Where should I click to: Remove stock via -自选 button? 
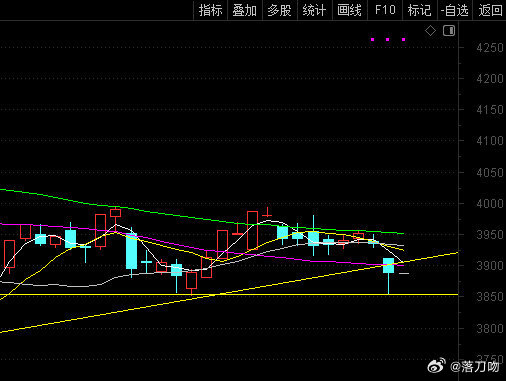coord(455,10)
